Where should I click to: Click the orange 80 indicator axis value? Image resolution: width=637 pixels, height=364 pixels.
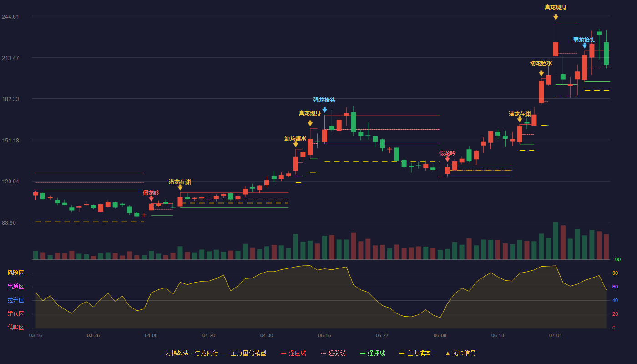615,273
